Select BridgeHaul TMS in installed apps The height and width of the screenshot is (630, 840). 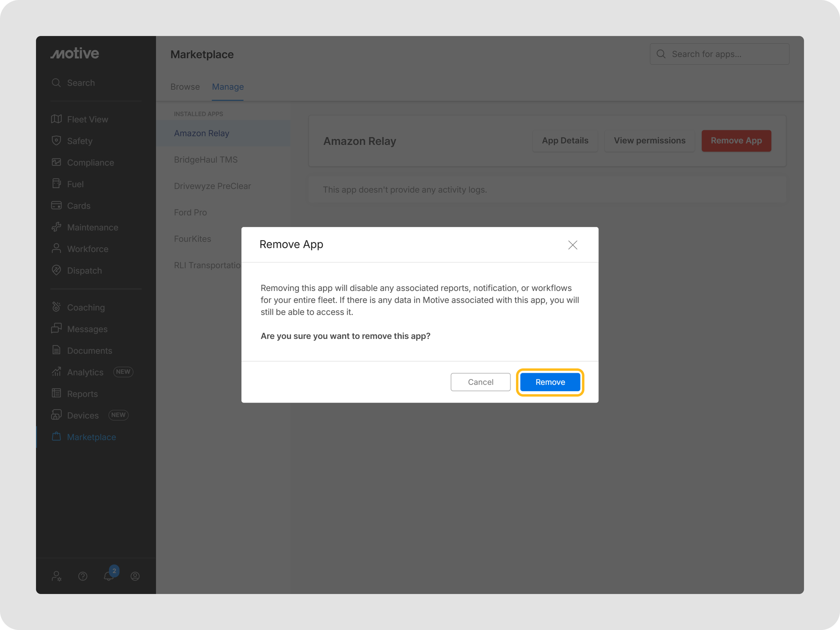pos(205,160)
